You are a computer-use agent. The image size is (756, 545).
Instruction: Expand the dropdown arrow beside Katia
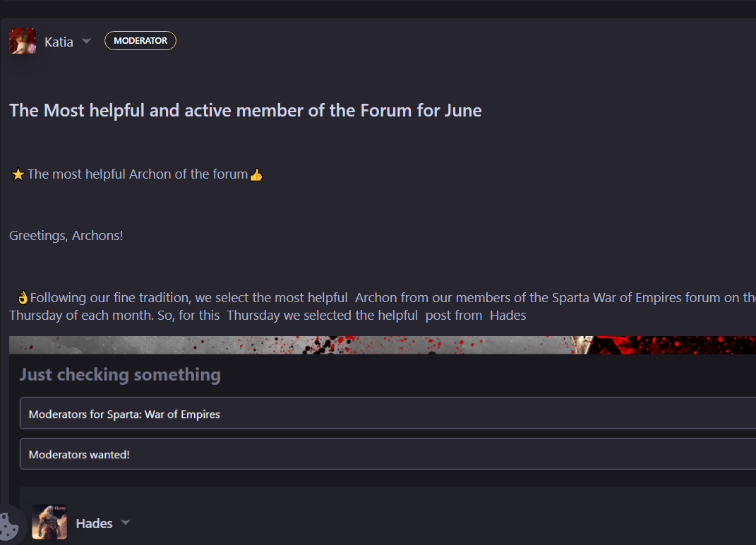point(86,41)
